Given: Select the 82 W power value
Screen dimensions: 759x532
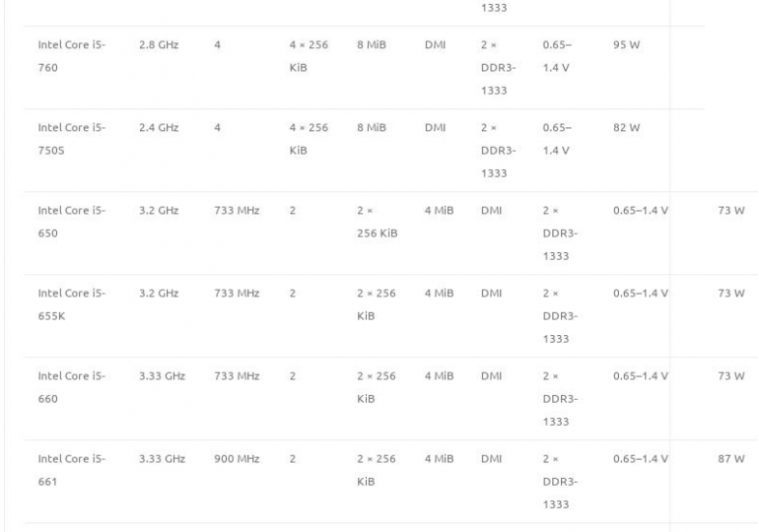Looking at the screenshot, I should [626, 128].
